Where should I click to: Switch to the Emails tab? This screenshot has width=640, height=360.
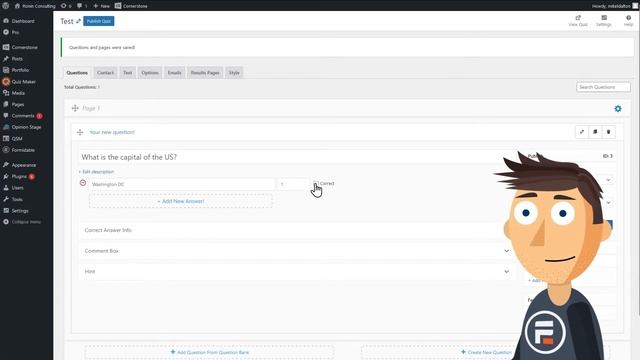pyautogui.click(x=174, y=73)
